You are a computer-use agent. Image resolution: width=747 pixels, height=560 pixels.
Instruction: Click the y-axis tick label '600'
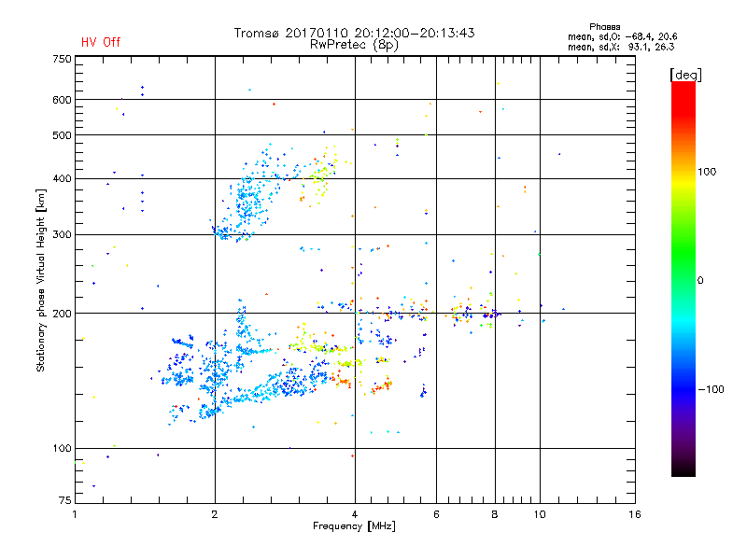[62, 100]
